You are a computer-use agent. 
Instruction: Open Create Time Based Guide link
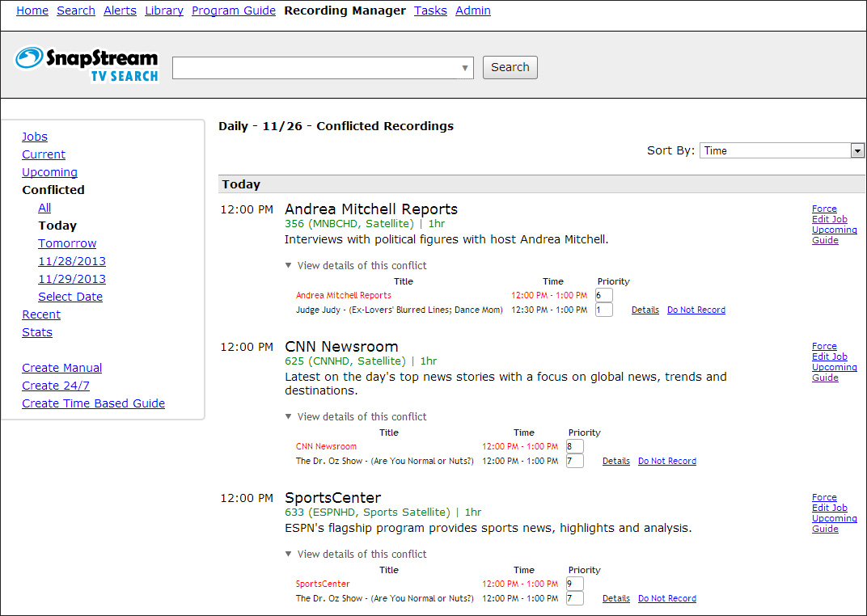point(93,403)
